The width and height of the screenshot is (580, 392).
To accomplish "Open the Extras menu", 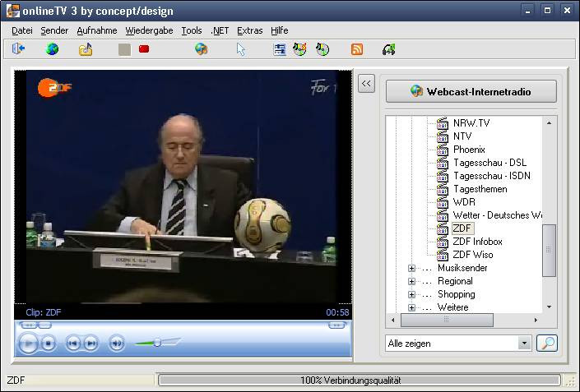I will pos(249,30).
